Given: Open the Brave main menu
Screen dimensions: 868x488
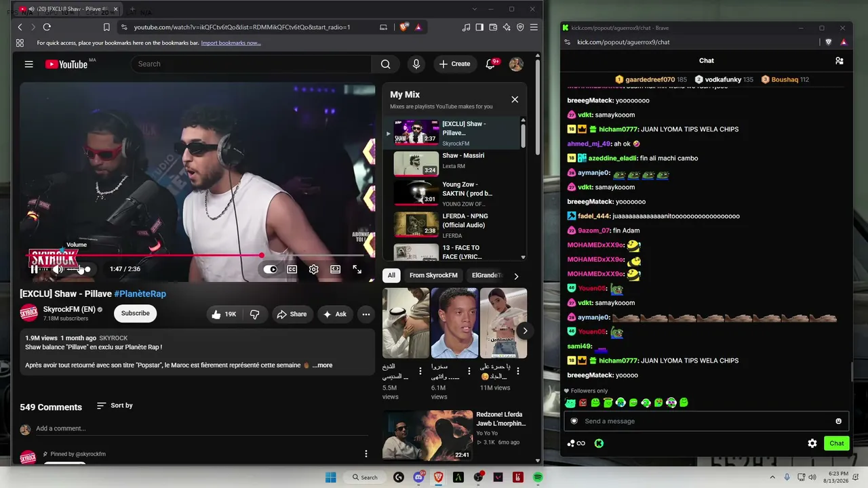Looking at the screenshot, I should (x=534, y=27).
